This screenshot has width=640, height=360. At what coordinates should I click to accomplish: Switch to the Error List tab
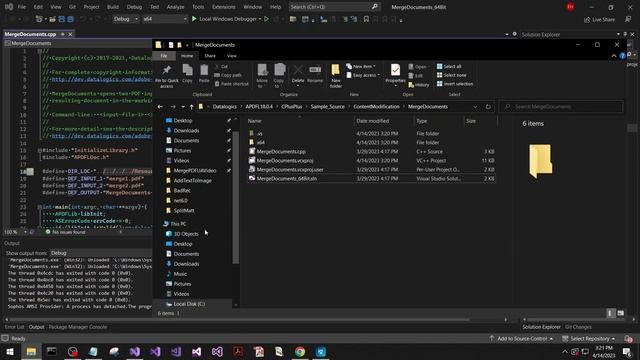(x=15, y=327)
